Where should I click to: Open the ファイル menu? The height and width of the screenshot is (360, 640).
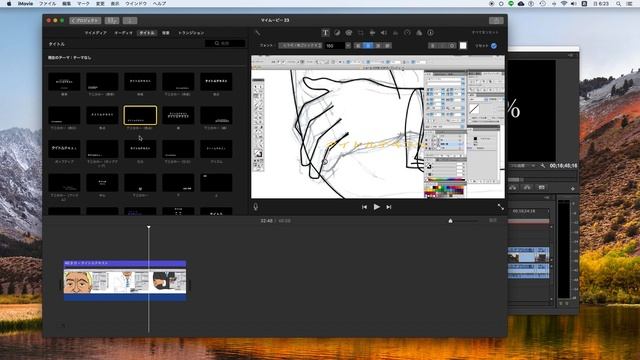click(x=47, y=3)
